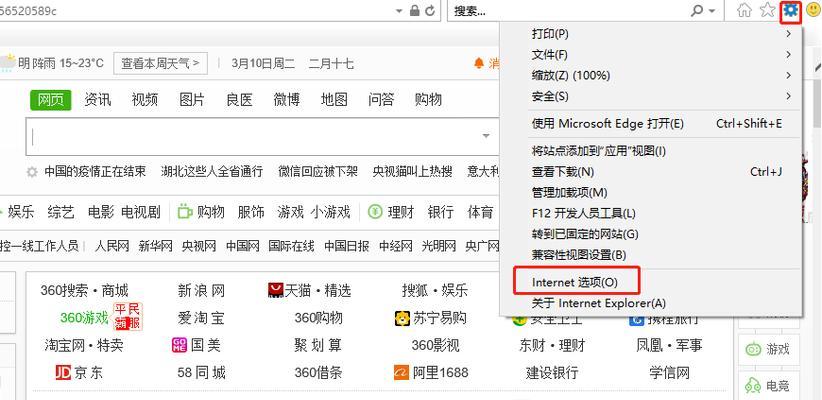This screenshot has height=400, width=822.
Task: Switch to the 微博 search tab
Action: (x=286, y=100)
